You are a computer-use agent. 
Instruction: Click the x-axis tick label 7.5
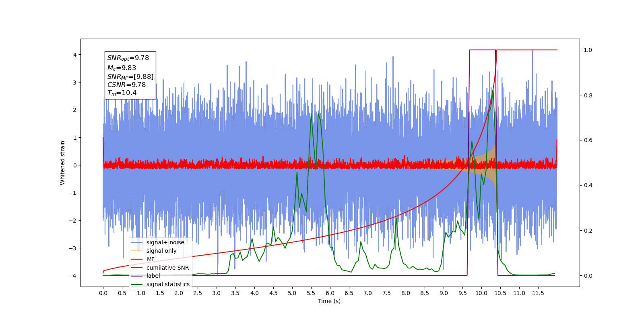[387, 293]
